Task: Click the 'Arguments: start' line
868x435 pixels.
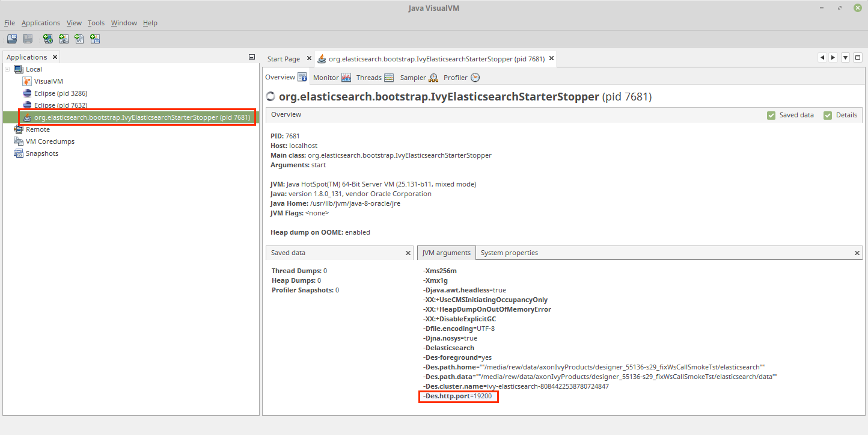Action: point(299,165)
